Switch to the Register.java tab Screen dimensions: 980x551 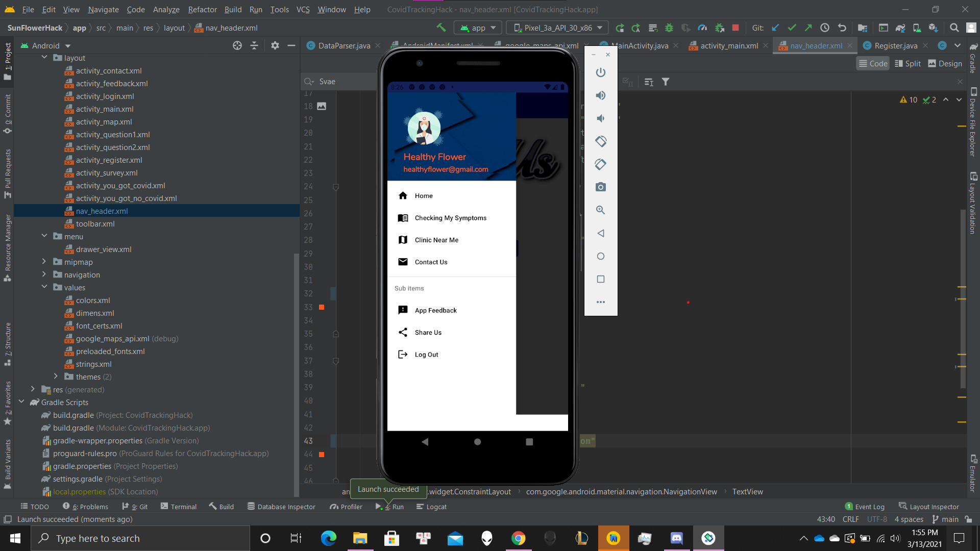tap(895, 45)
